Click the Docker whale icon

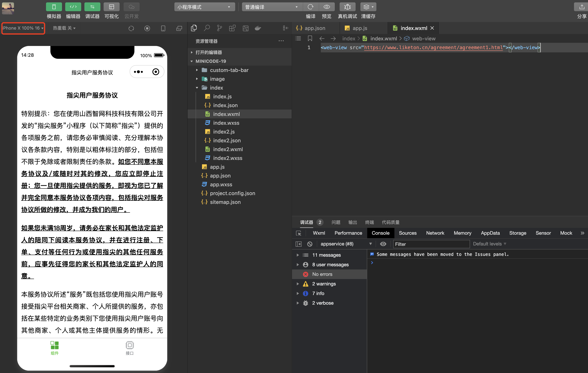click(x=258, y=28)
